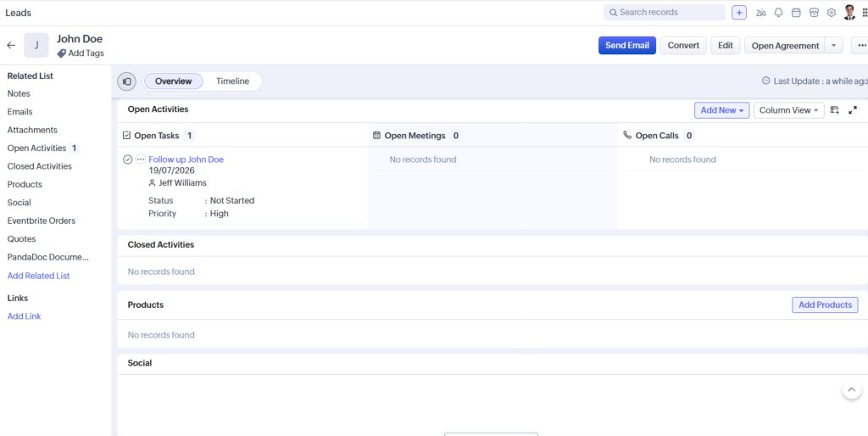
Task: Click the Send Email button
Action: 627,46
